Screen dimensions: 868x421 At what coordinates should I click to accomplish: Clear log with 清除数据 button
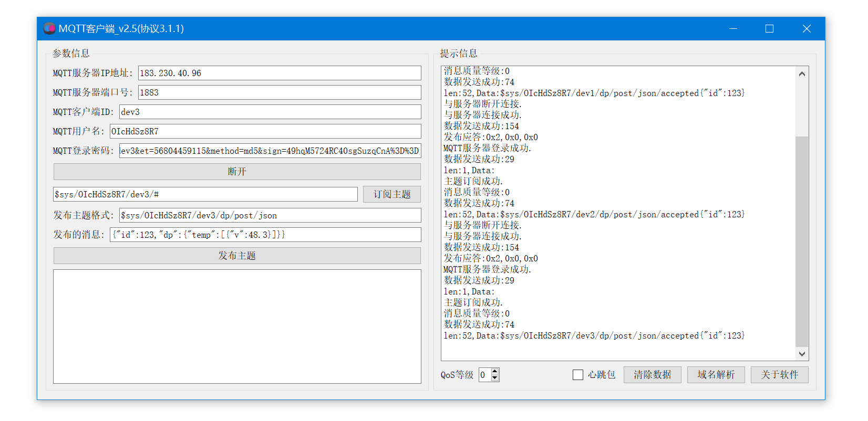coord(652,375)
